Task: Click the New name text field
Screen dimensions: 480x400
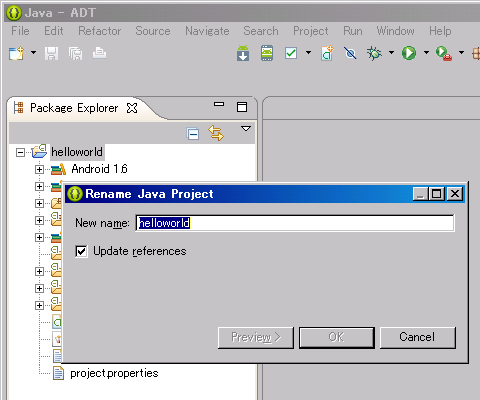Action: point(295,223)
